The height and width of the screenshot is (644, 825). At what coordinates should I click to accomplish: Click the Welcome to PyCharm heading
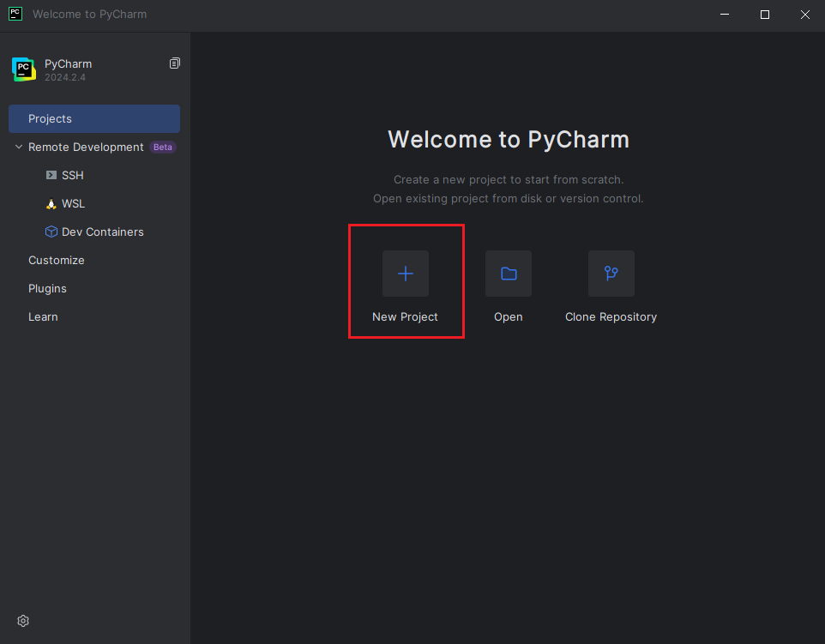pos(509,140)
